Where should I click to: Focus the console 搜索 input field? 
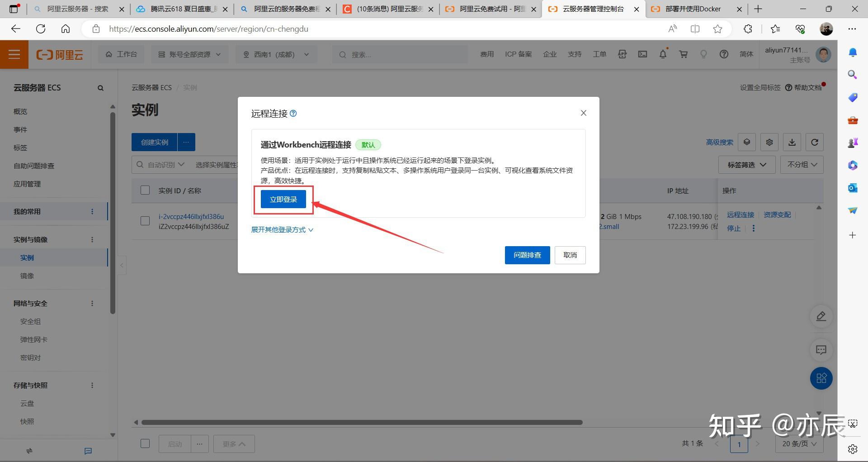400,54
